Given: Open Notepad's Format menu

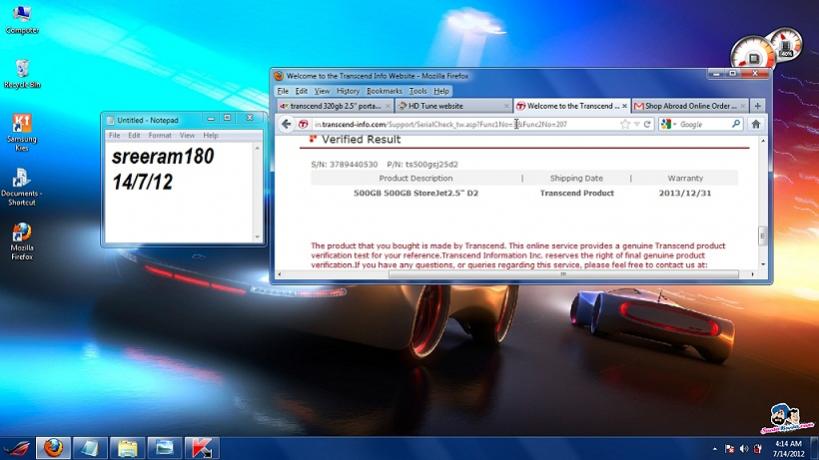Looking at the screenshot, I should [160, 135].
